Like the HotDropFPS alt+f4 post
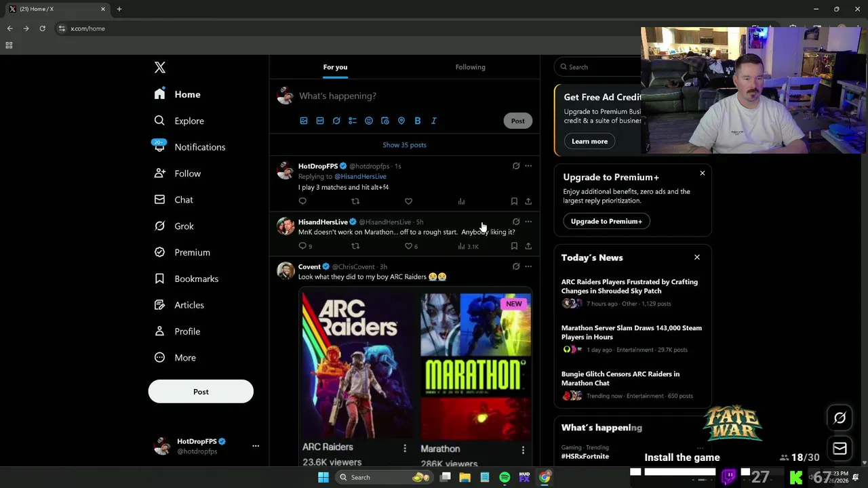 [408, 201]
